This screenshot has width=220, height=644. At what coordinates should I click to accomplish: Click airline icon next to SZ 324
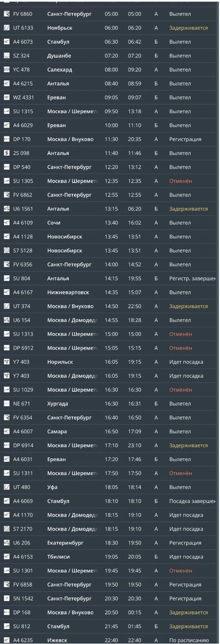(x=7, y=56)
